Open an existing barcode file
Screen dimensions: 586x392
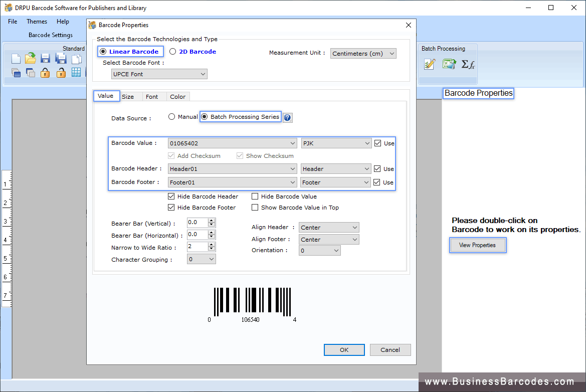pyautogui.click(x=30, y=58)
